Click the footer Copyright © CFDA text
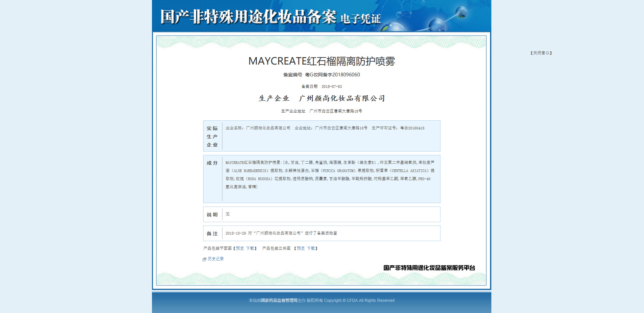 (x=359, y=300)
